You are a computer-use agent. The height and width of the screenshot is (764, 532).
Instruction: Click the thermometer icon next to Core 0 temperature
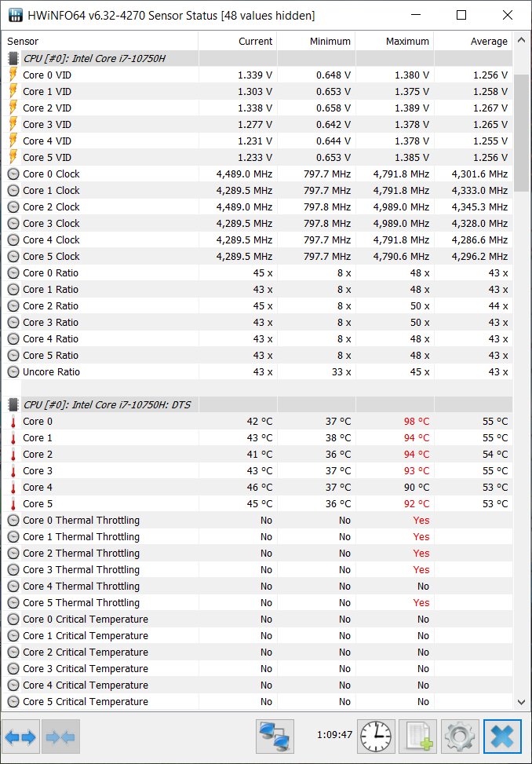(13, 422)
